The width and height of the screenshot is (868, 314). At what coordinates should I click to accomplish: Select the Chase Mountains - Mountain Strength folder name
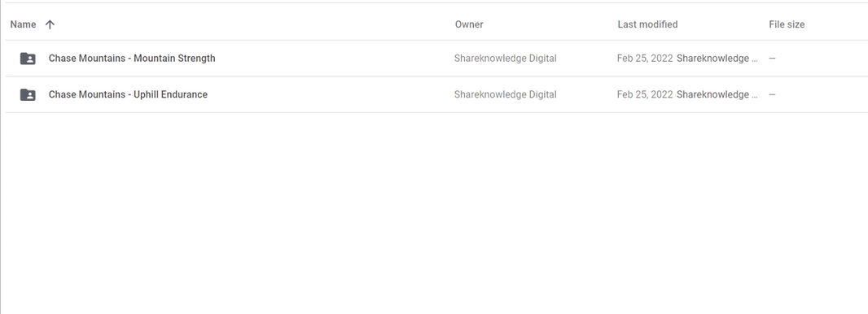tap(132, 58)
